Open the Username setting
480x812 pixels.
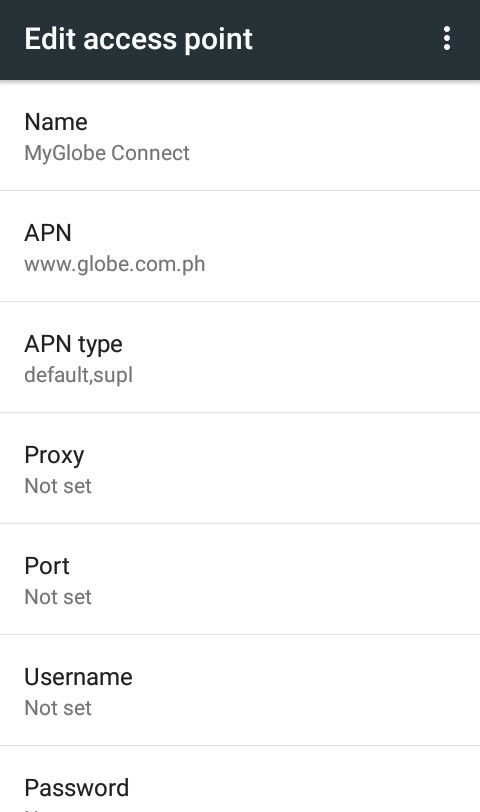240,690
